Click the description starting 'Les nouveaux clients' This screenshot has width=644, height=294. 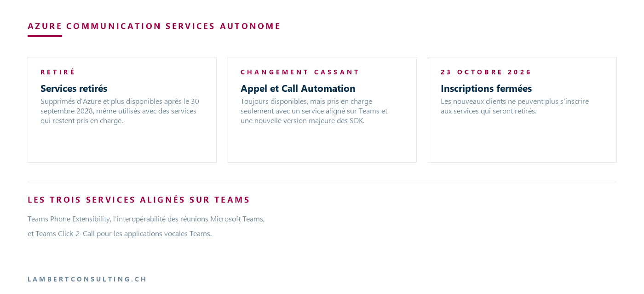[515, 106]
